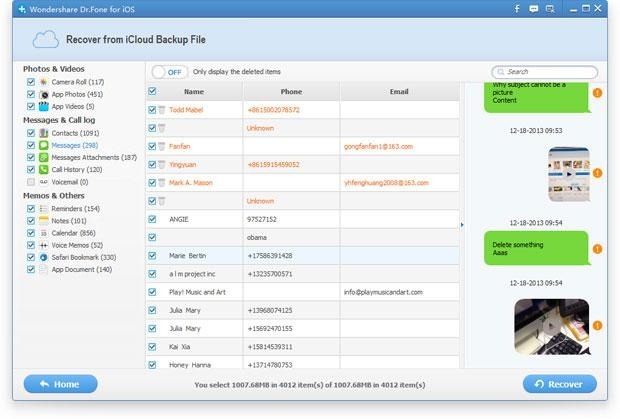620x419 pixels.
Task: Click the iCloud cloud icon in header
Action: point(45,40)
